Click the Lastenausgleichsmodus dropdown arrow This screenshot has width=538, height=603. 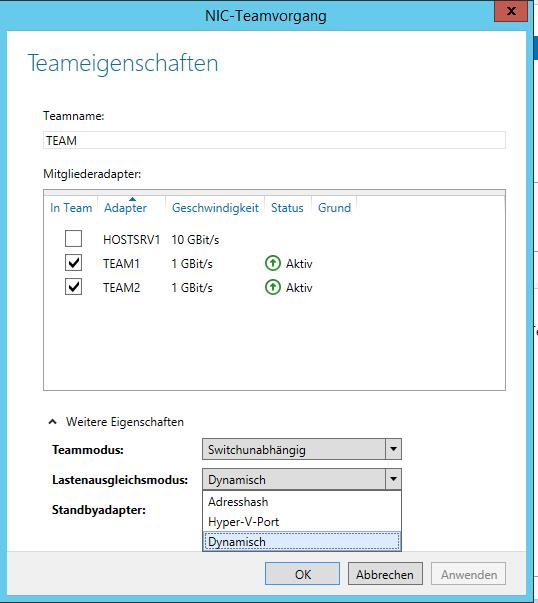[393, 479]
